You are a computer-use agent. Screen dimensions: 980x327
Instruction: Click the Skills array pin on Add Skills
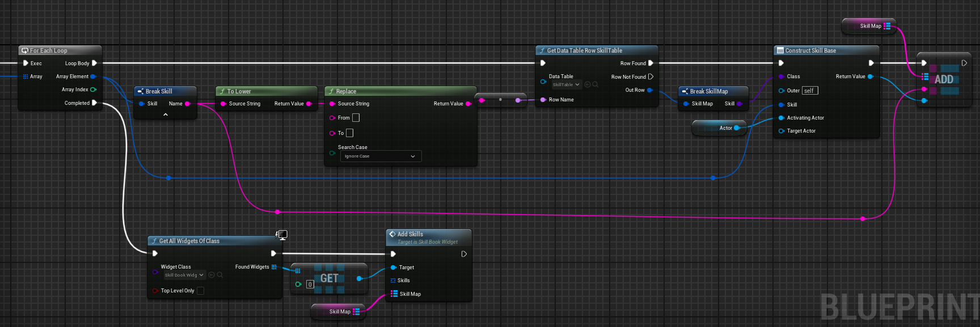coord(393,281)
